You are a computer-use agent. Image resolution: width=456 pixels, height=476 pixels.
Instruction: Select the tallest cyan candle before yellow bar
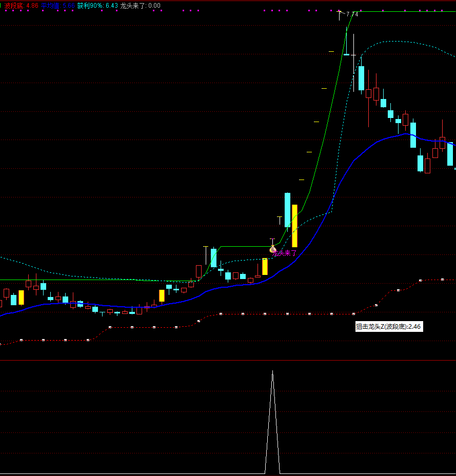click(287, 210)
